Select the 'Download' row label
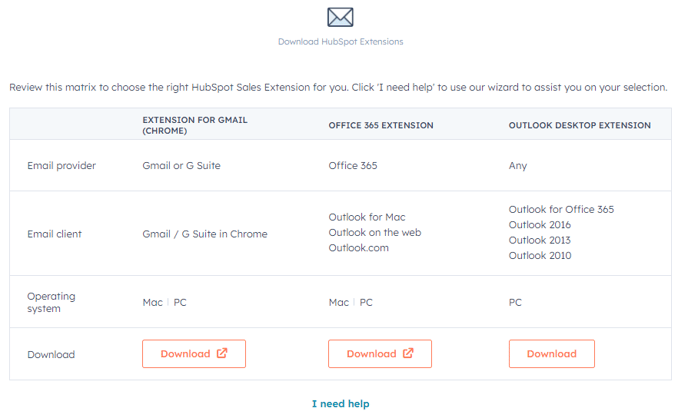The height and width of the screenshot is (418, 688). 51,354
